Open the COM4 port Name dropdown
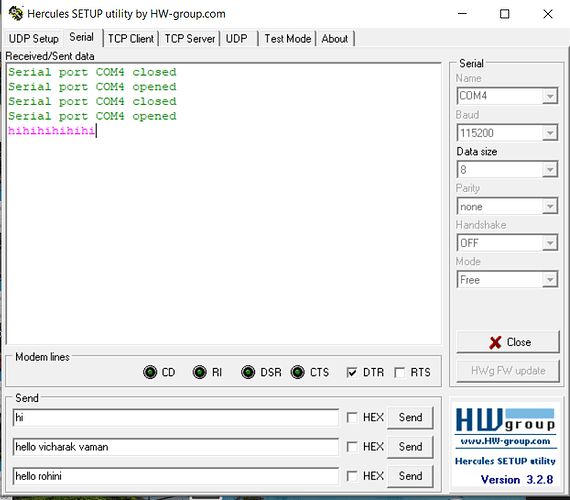 pos(550,96)
